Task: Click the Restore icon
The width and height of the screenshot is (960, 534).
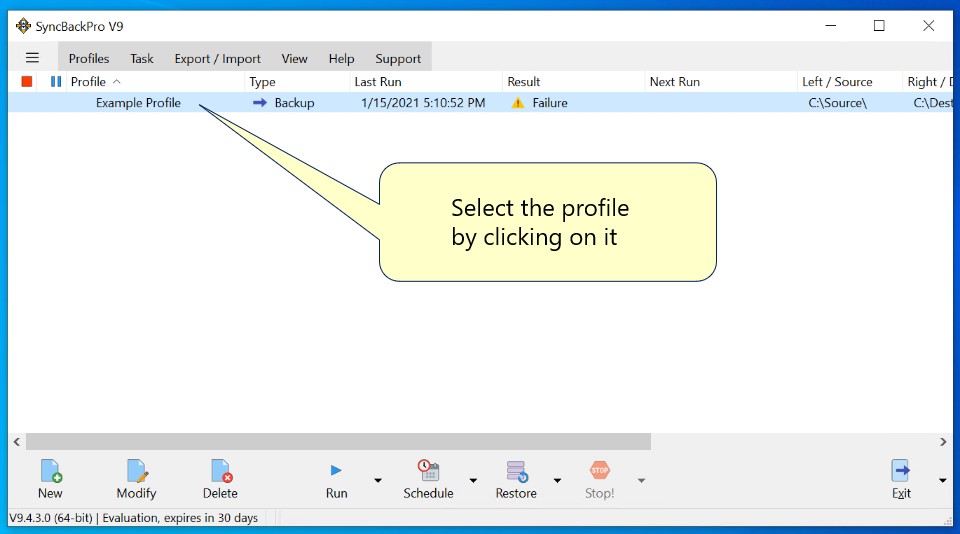Action: tap(517, 471)
